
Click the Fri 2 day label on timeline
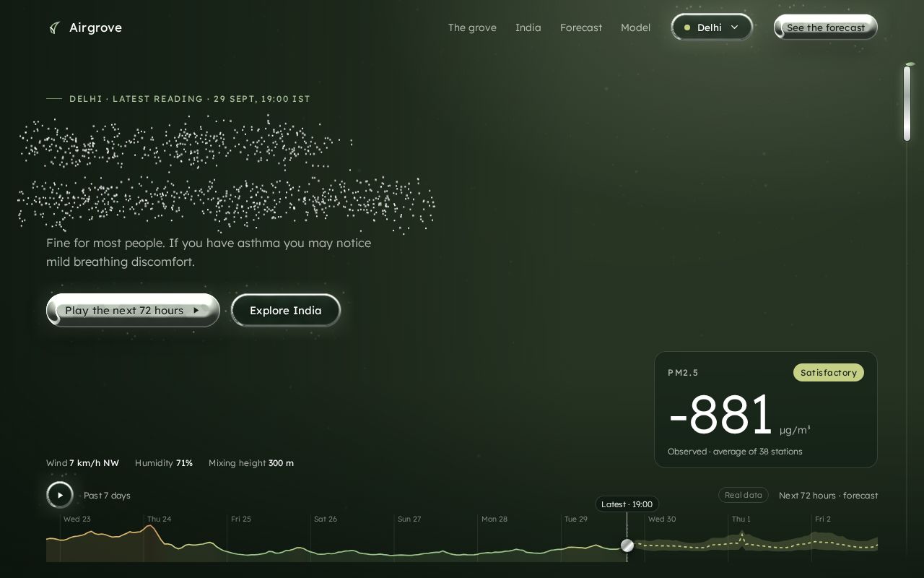823,519
